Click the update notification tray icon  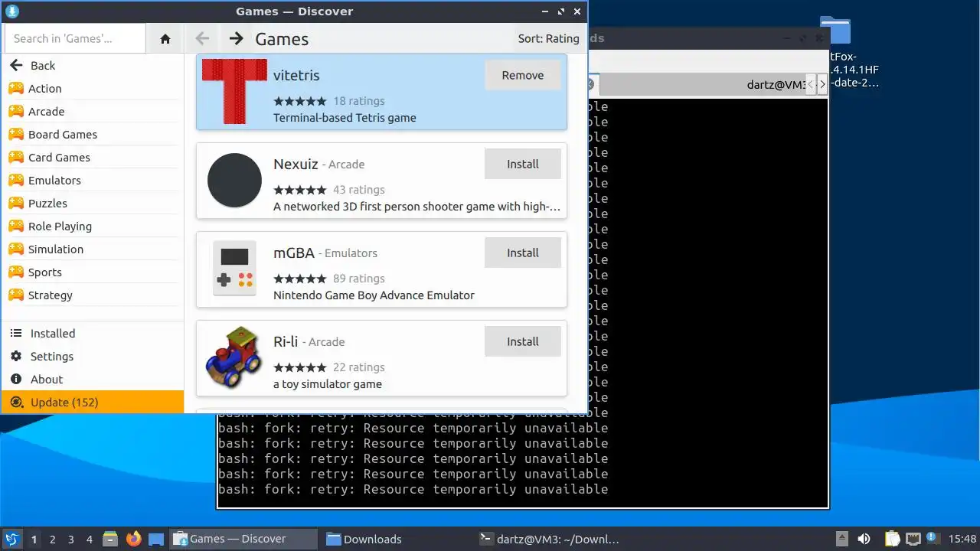coord(933,539)
